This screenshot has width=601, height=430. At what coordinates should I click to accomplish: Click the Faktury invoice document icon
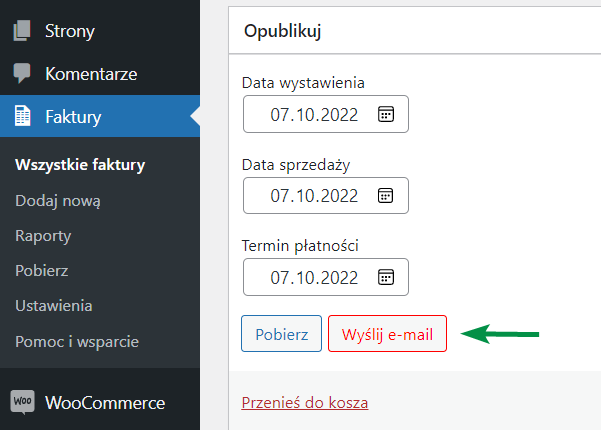(x=22, y=116)
